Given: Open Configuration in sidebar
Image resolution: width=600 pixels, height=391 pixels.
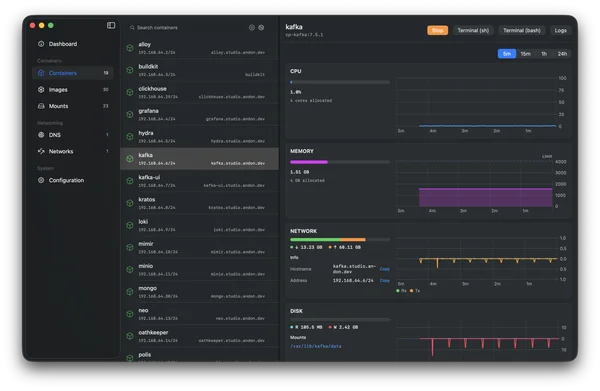Looking at the screenshot, I should (x=73, y=180).
